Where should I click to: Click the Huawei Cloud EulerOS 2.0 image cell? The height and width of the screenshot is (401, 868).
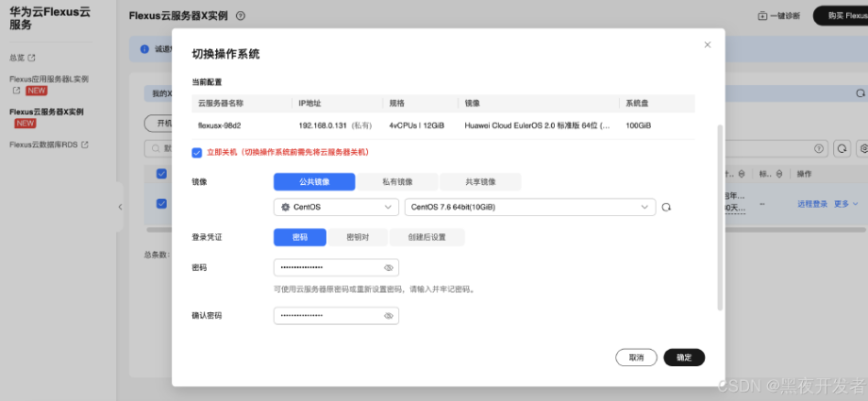(x=537, y=125)
